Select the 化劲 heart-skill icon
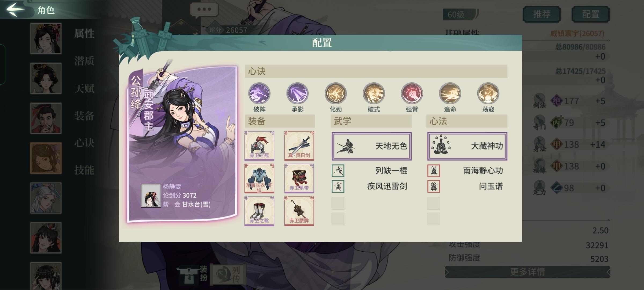Viewport: 644px width, 290px height. (x=335, y=93)
